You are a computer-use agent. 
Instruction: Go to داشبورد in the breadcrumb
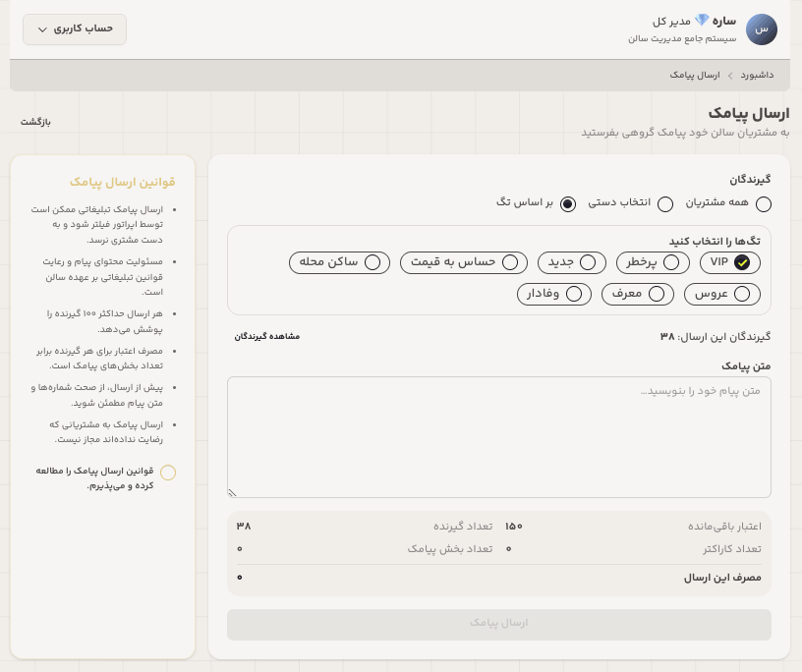757,76
